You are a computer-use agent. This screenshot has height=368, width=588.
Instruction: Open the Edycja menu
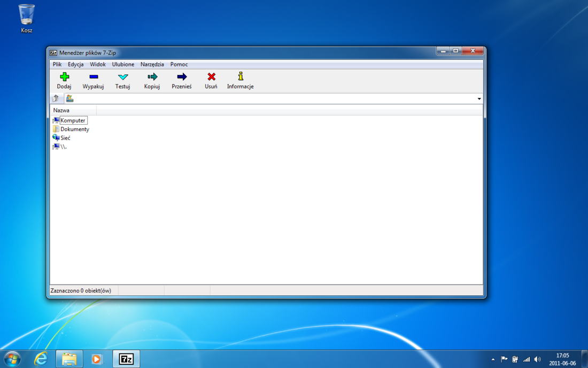[76, 65]
